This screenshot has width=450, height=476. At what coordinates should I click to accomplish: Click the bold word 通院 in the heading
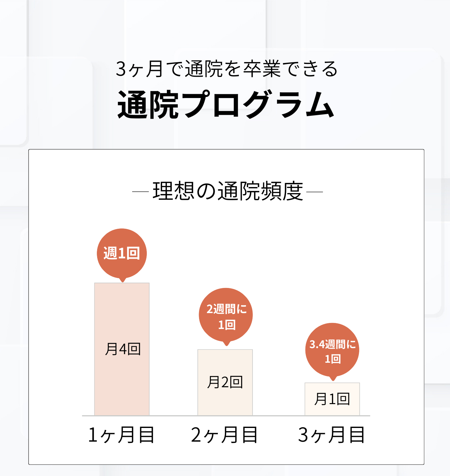point(148,105)
